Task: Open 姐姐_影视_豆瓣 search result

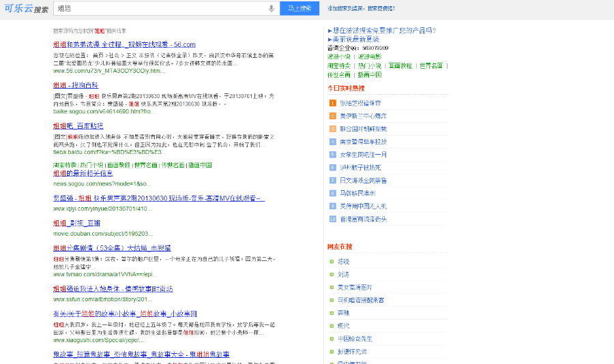Action: tap(77, 223)
